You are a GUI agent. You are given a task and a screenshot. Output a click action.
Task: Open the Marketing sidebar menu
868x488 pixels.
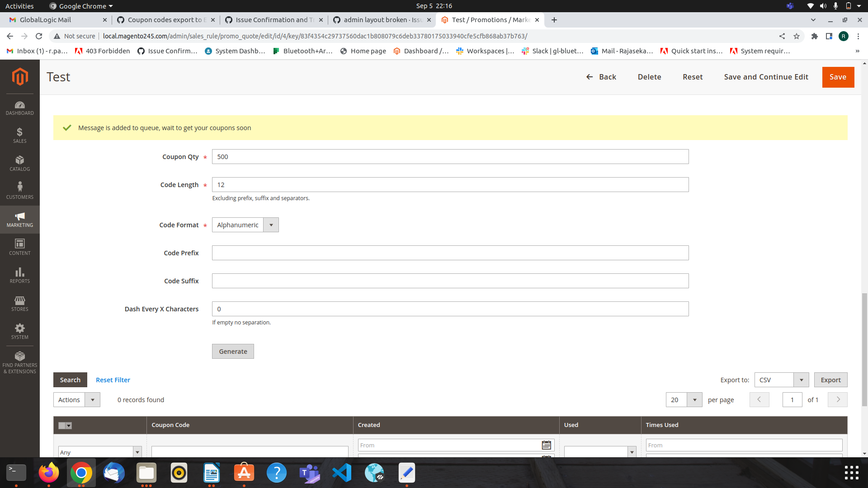tap(20, 219)
